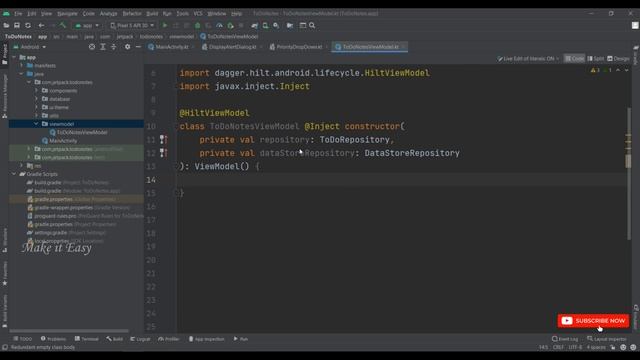Switch editor to Code view
Image resolution: width=640 pixels, height=360 pixels.
(x=574, y=59)
